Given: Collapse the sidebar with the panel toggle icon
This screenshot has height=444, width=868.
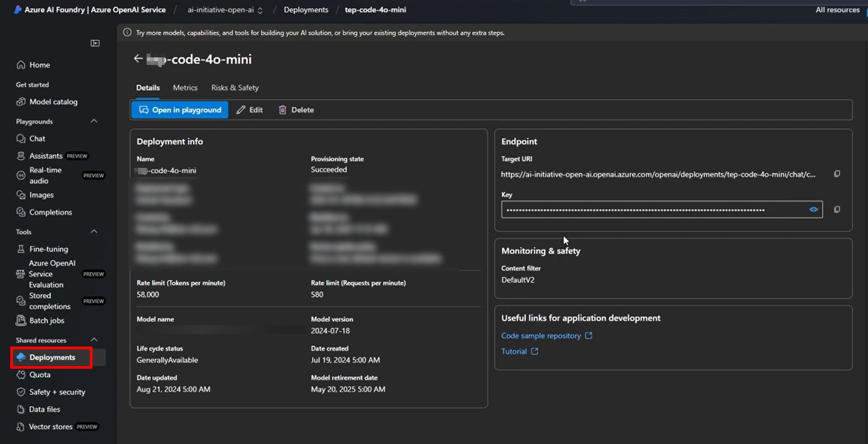Looking at the screenshot, I should click(x=95, y=43).
